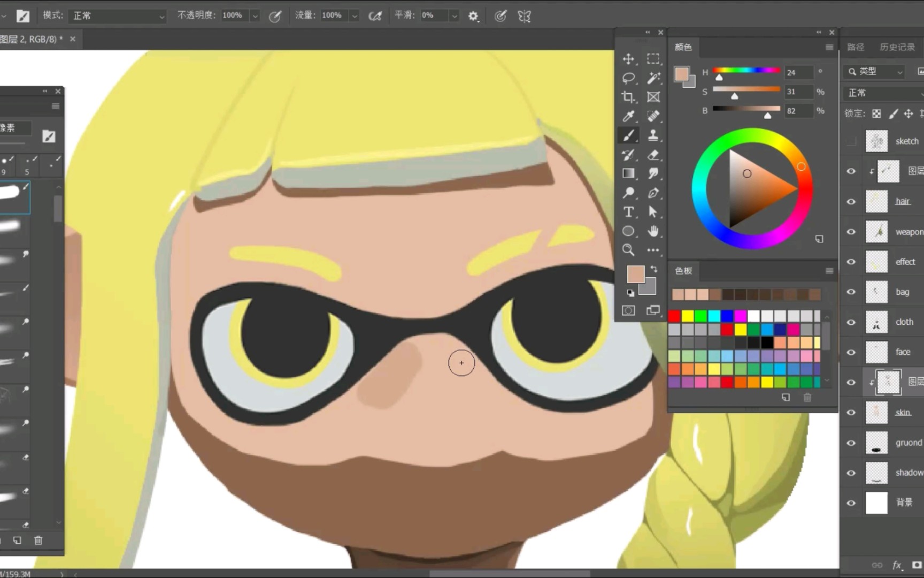Hide the skin layer
The height and width of the screenshot is (578, 924).
coord(851,413)
